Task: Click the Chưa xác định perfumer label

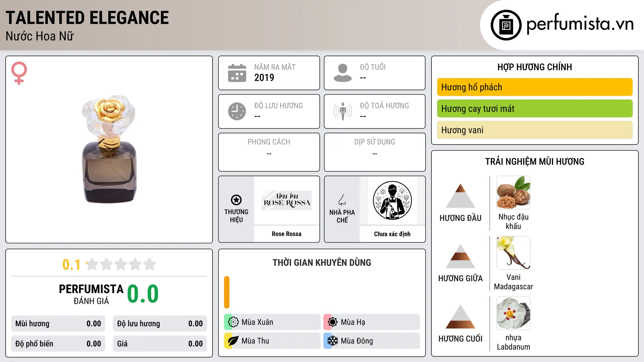Action: 392,234
